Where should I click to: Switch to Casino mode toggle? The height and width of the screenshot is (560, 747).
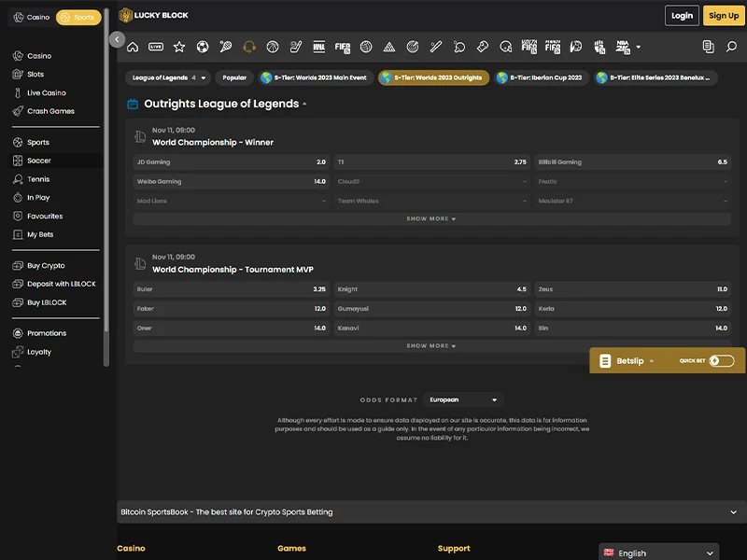click(32, 17)
